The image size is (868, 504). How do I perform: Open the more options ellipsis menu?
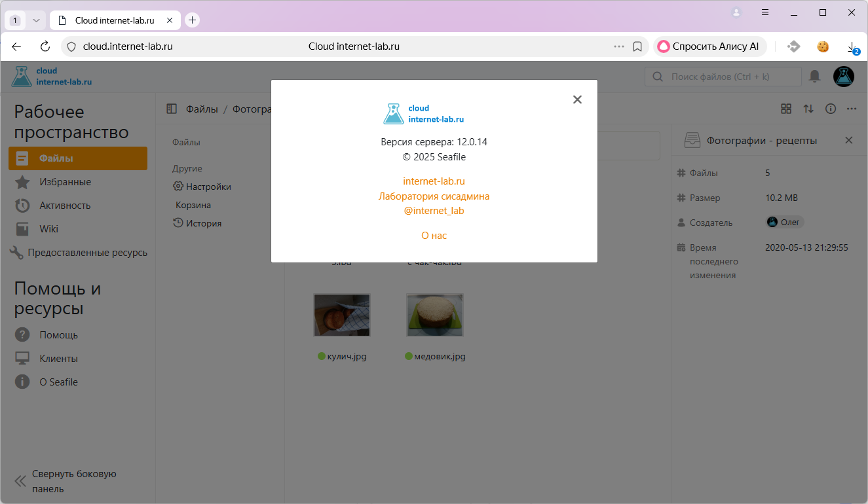pyautogui.click(x=852, y=109)
